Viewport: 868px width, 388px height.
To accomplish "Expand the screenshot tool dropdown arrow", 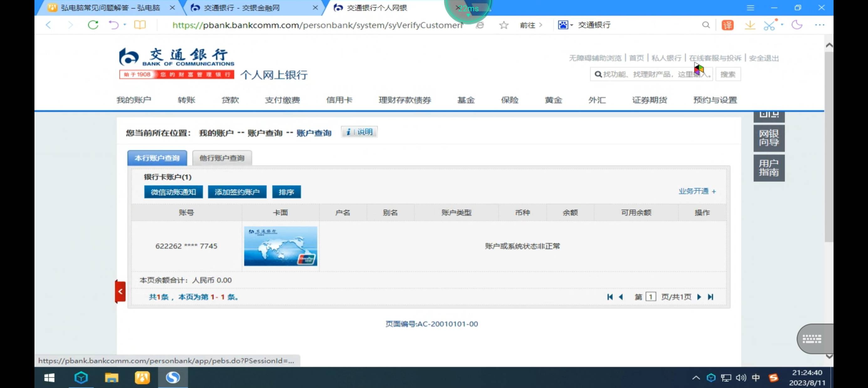I will [782, 25].
